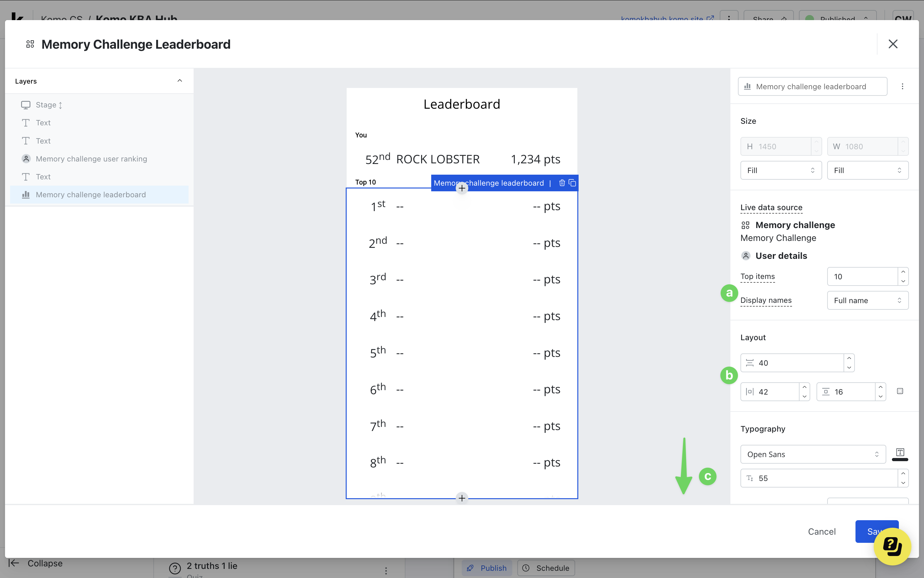Screen dimensions: 924x578
Task: Click the plus handle at leaderboard top
Action: [462, 188]
